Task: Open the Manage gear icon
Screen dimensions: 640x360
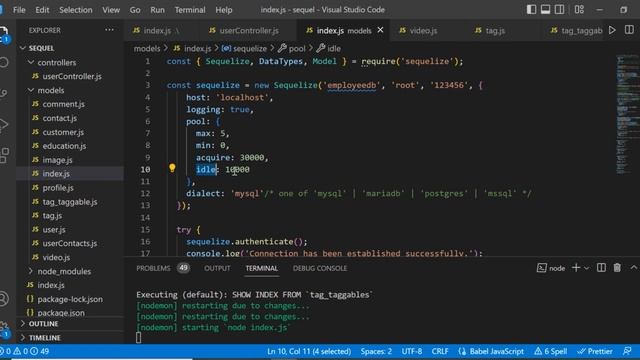Action: click(x=4, y=329)
